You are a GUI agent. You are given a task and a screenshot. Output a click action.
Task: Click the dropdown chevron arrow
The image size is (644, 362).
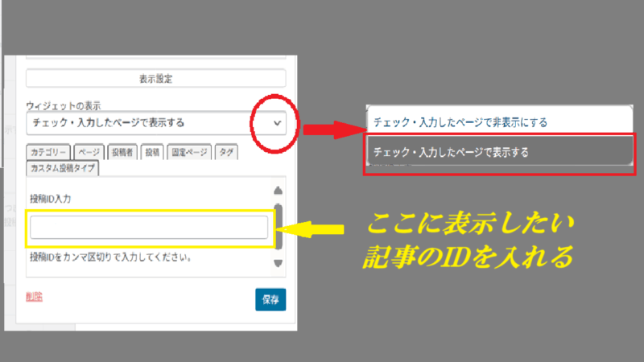point(277,123)
